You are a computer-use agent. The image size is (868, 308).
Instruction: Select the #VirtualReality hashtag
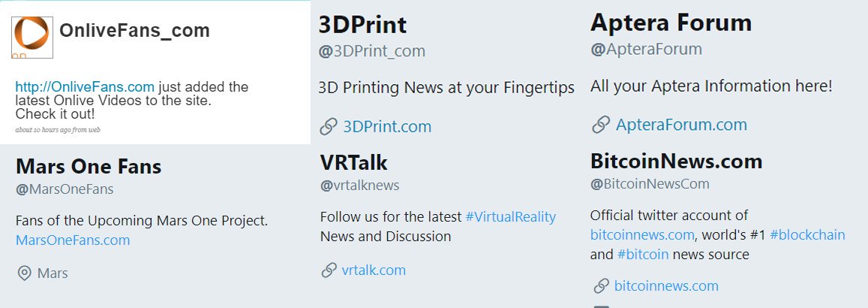point(510,216)
